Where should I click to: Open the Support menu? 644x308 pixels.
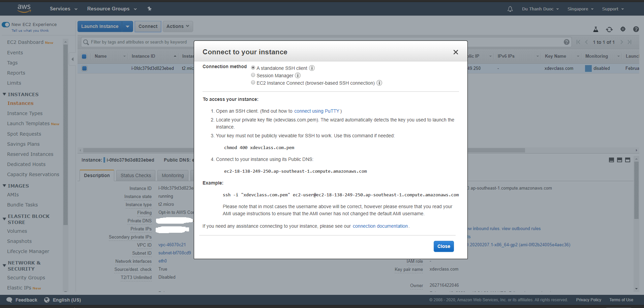point(613,9)
